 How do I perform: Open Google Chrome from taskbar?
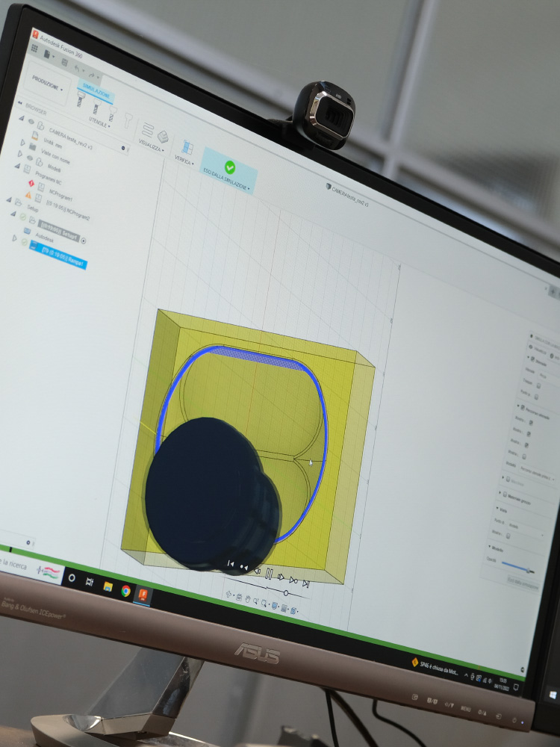(x=125, y=591)
